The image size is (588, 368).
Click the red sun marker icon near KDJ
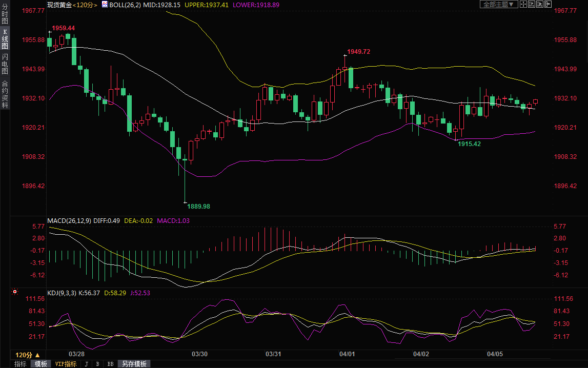[15, 292]
